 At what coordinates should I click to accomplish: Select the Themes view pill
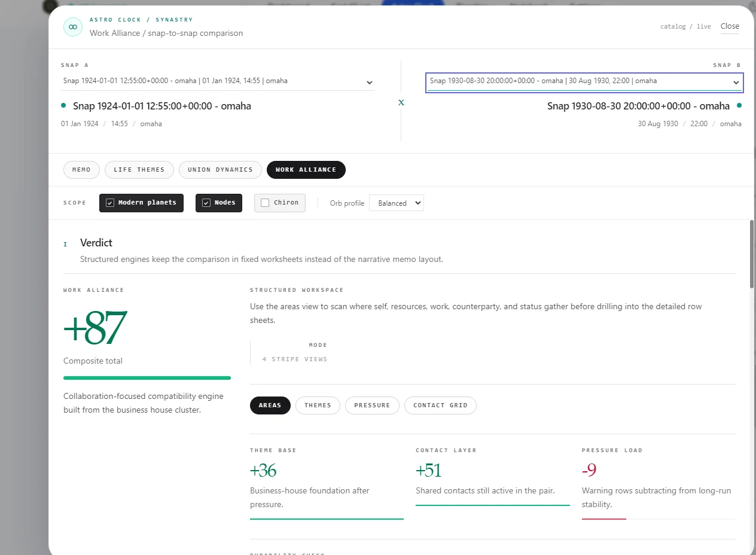318,405
